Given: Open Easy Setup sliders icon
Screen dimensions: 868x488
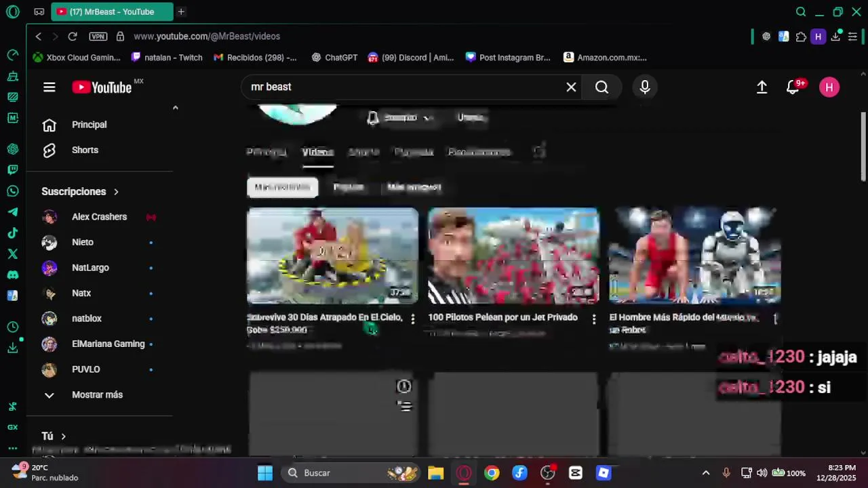Looking at the screenshot, I should tap(853, 37).
